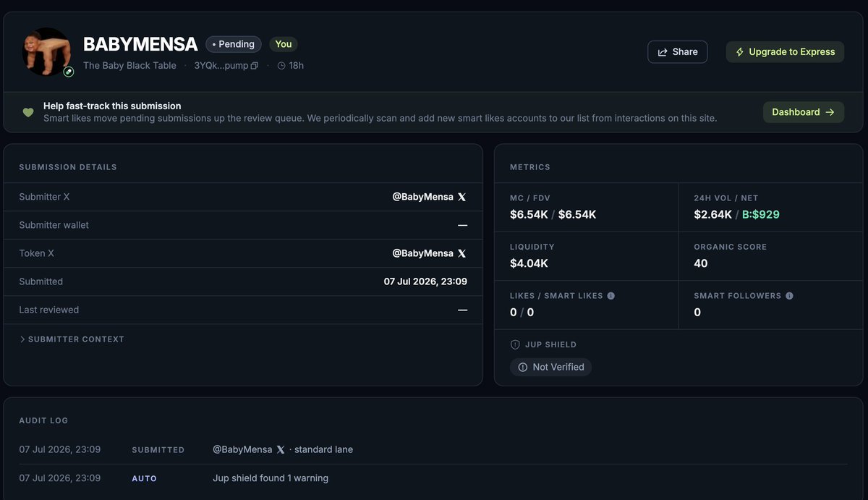
Task: Open the Not Verified shield badge
Action: click(551, 368)
